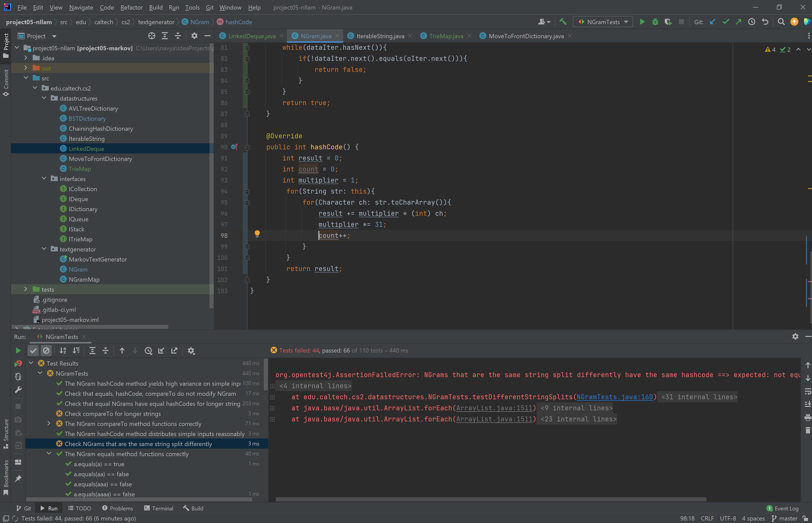
Task: Click the locate file crosshair icon in Project panel
Action: [152, 36]
